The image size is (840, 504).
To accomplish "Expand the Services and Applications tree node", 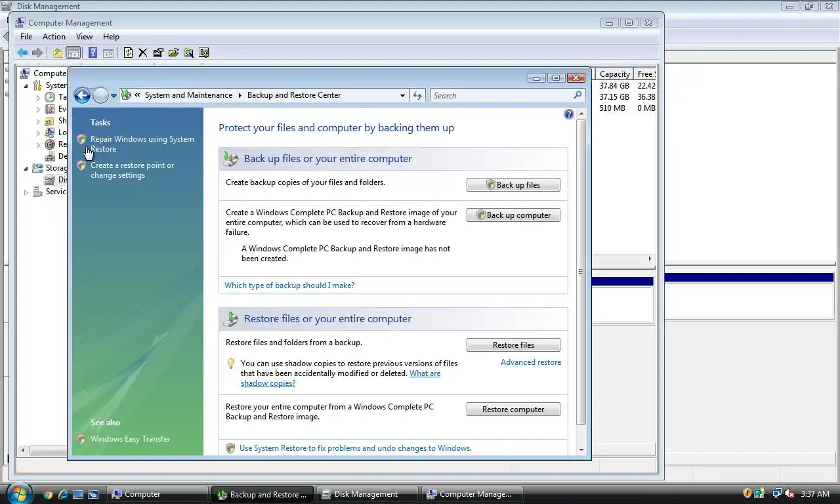I will tap(26, 192).
